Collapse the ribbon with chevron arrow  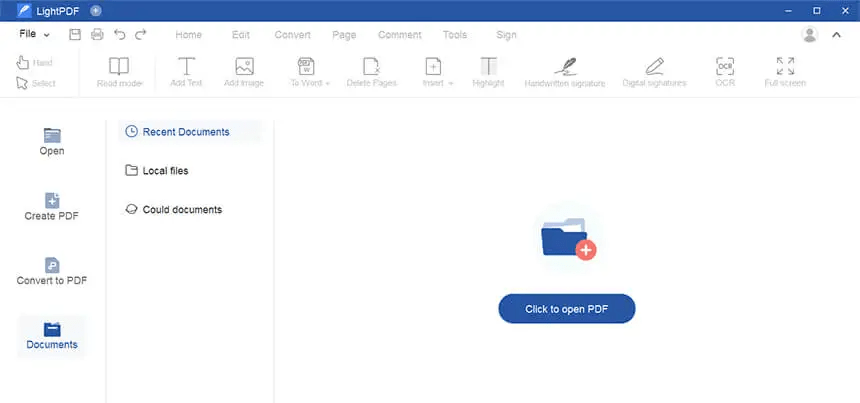tap(836, 35)
